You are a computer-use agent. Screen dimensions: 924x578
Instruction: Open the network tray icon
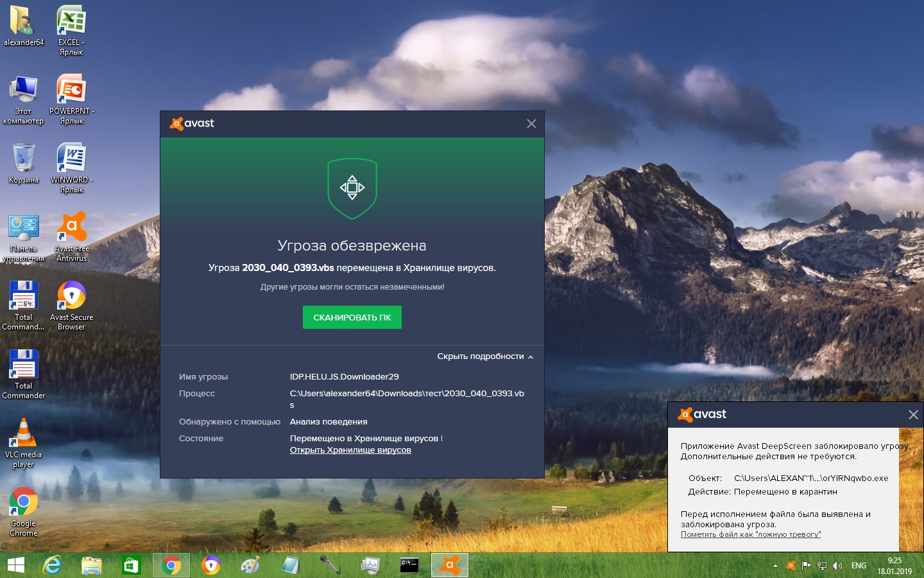click(822, 566)
